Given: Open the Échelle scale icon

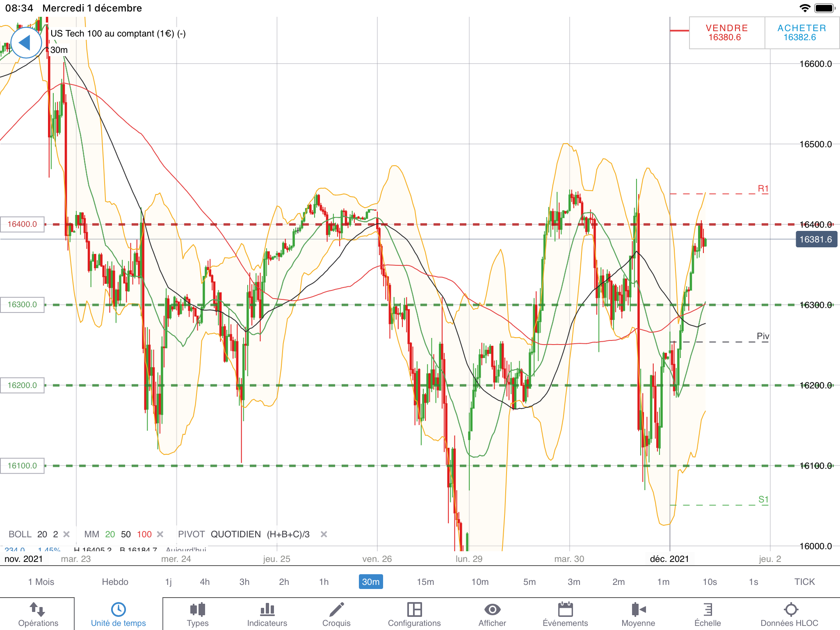Looking at the screenshot, I should (708, 609).
